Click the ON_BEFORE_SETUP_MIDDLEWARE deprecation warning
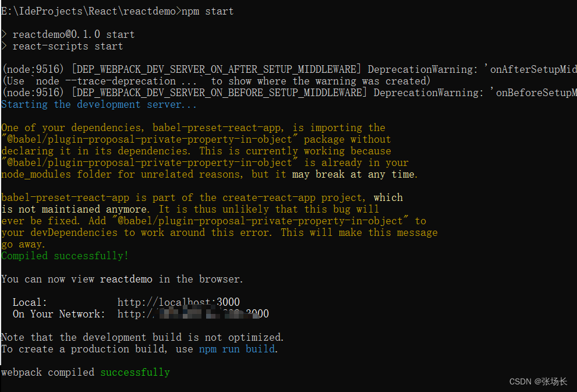 point(289,93)
